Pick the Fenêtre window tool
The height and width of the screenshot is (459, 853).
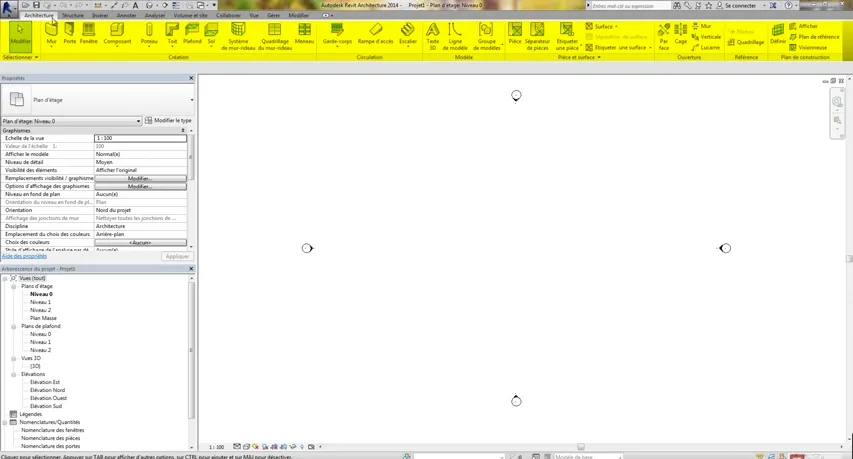pyautogui.click(x=88, y=34)
